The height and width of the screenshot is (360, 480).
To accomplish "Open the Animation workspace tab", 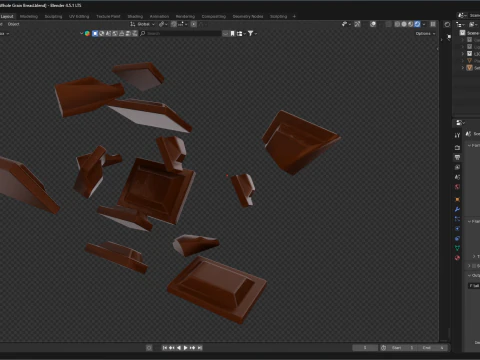I will pos(159,16).
